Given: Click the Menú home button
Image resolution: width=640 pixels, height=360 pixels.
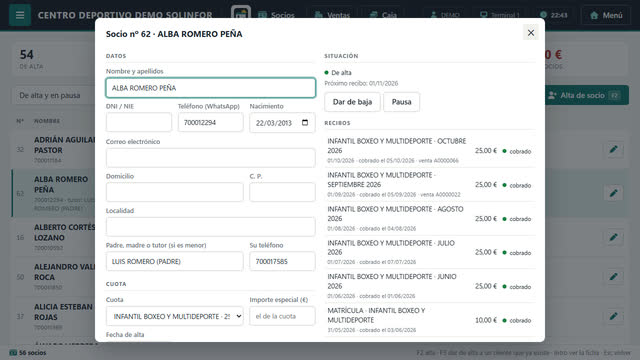Looking at the screenshot, I should (x=606, y=15).
